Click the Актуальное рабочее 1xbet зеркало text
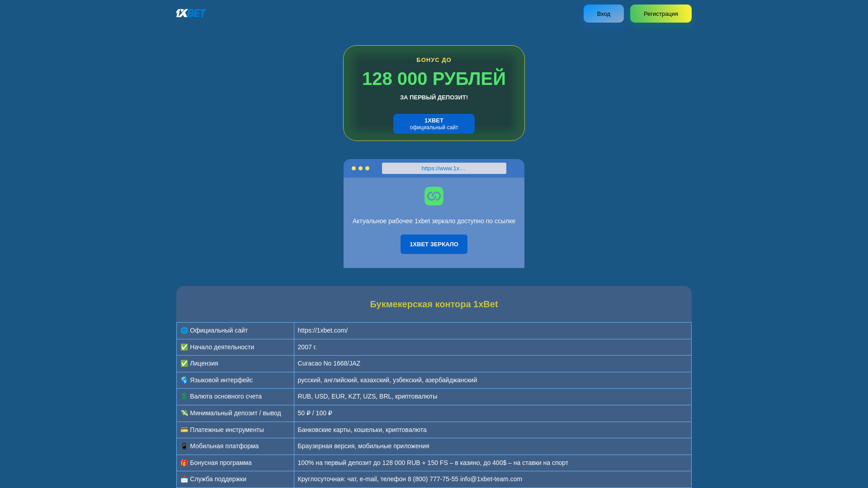This screenshot has width=868, height=488. point(434,221)
